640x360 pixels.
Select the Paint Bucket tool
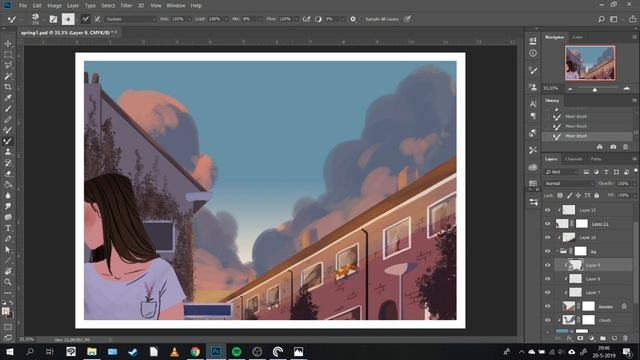(x=8, y=184)
